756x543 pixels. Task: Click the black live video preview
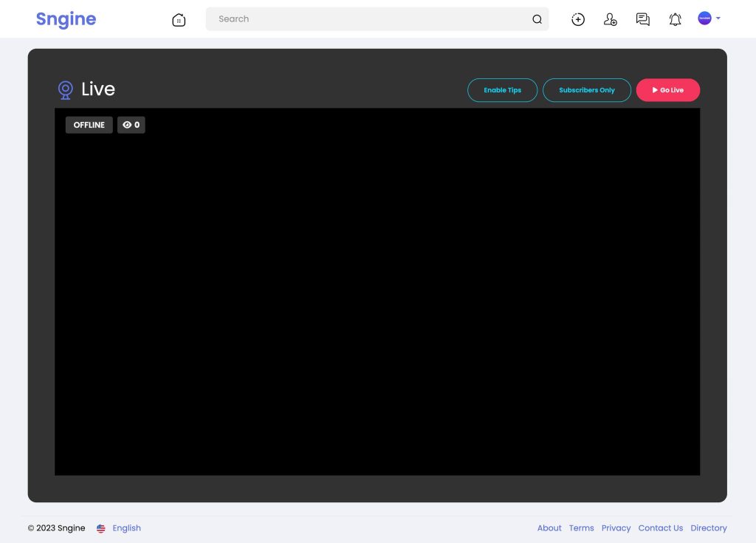377,292
